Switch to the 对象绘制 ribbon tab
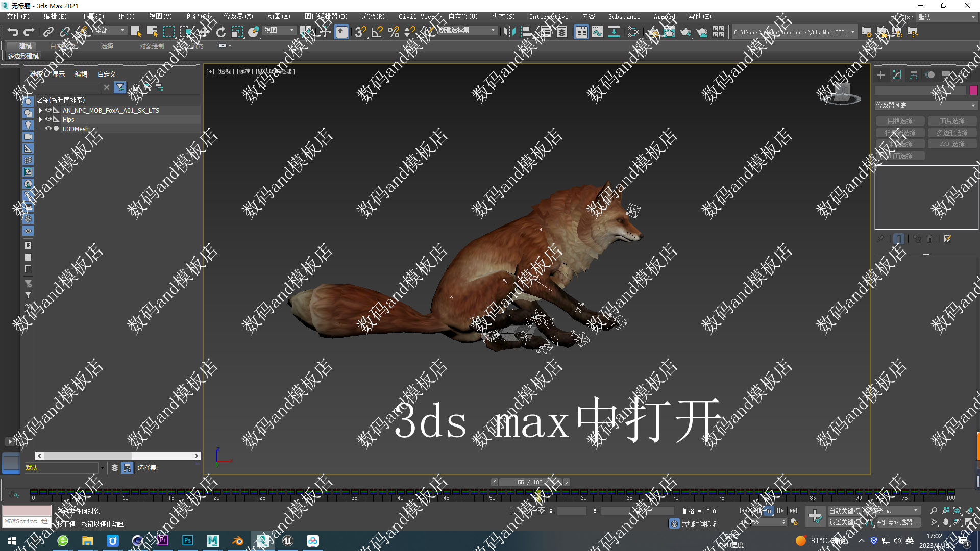This screenshot has width=980, height=551. click(152, 46)
